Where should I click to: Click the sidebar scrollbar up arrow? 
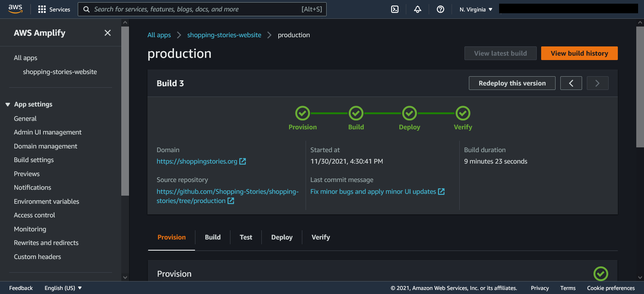125,22
